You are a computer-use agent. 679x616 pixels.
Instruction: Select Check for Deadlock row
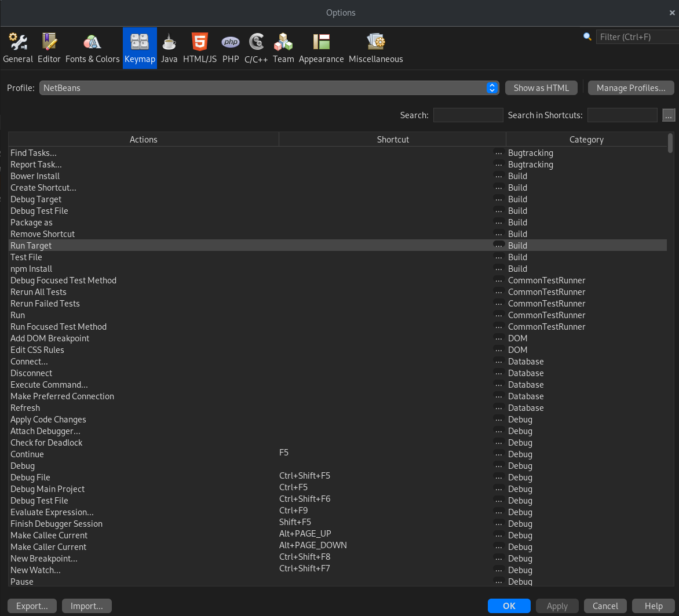click(x=337, y=443)
